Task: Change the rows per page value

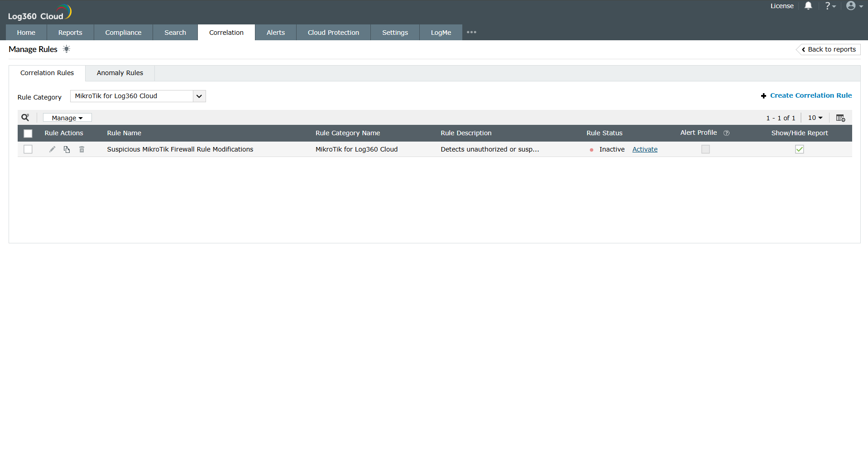Action: pos(815,118)
